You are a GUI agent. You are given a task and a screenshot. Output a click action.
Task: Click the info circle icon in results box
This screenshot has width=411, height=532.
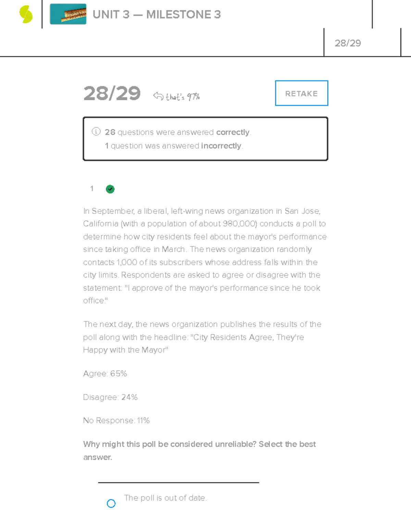tap(96, 132)
